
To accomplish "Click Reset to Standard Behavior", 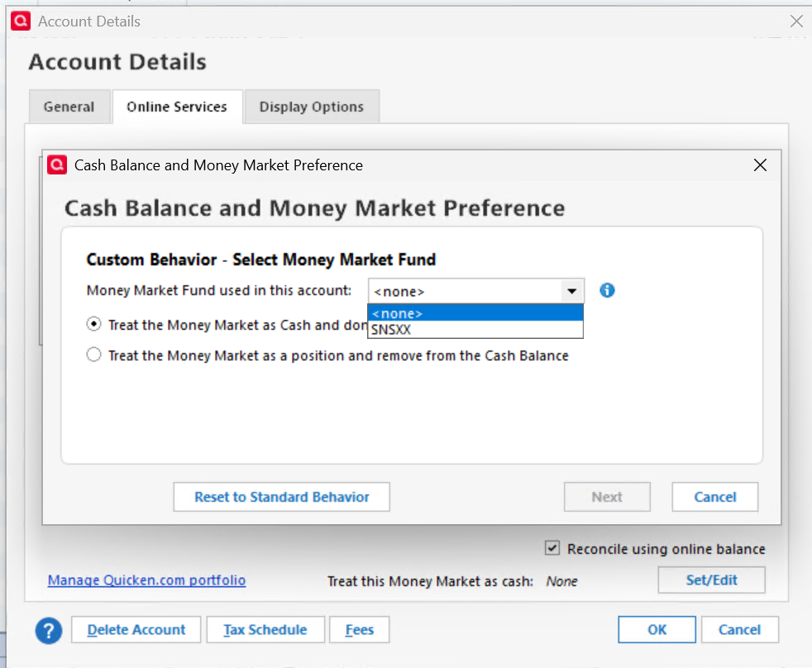I will (x=282, y=497).
